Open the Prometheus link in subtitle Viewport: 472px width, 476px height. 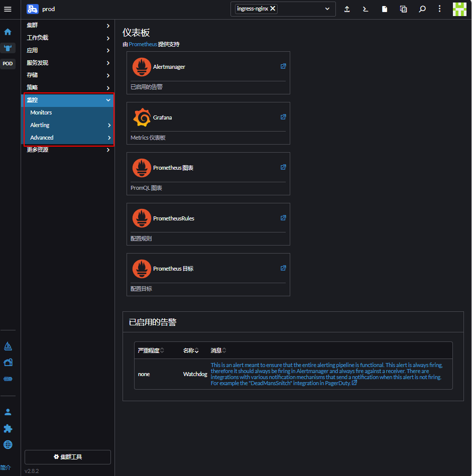click(143, 44)
